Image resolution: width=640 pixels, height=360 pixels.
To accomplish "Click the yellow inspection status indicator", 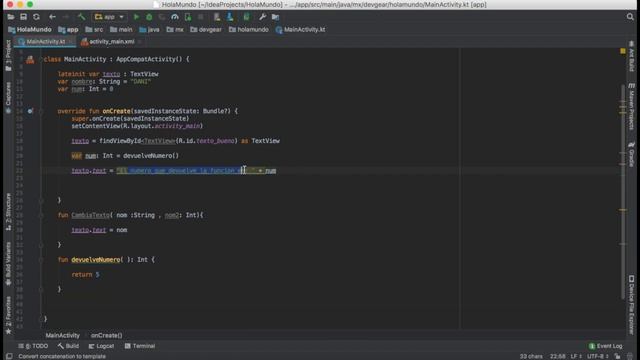I will pyautogui.click(x=622, y=51).
